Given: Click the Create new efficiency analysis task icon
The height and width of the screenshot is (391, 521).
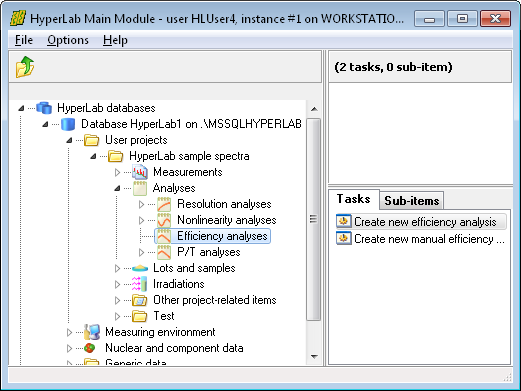Looking at the screenshot, I should pyautogui.click(x=344, y=221).
